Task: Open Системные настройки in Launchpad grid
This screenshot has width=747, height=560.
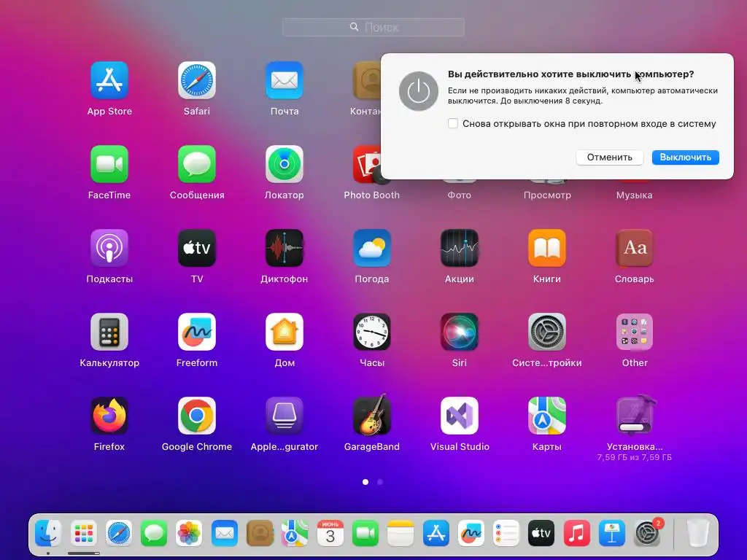Action: click(547, 332)
